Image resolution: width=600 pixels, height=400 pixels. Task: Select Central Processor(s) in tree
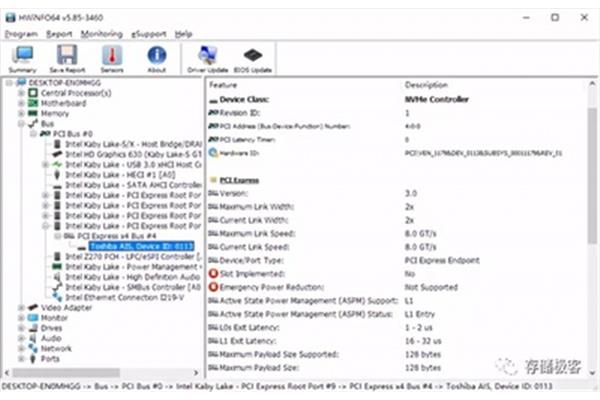(x=76, y=93)
